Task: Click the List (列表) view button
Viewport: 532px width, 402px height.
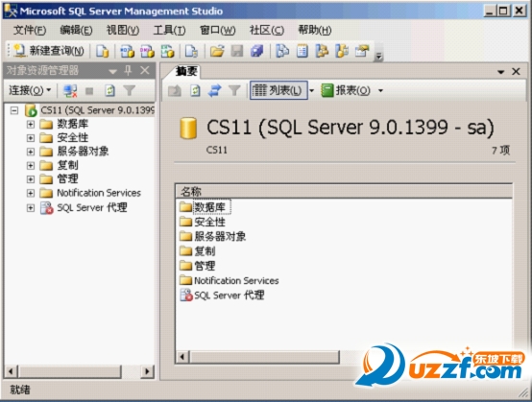Action: [278, 90]
